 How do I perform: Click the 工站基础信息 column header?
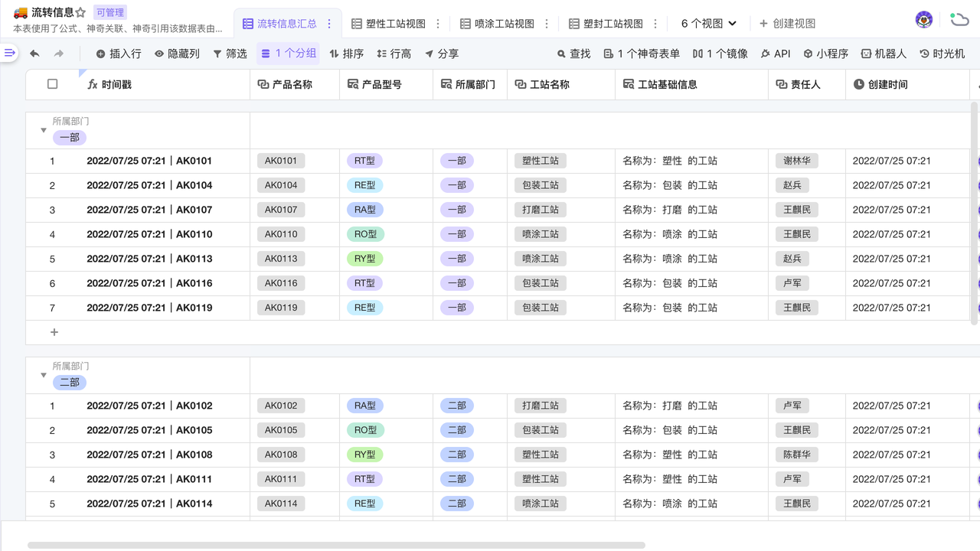pyautogui.click(x=691, y=84)
